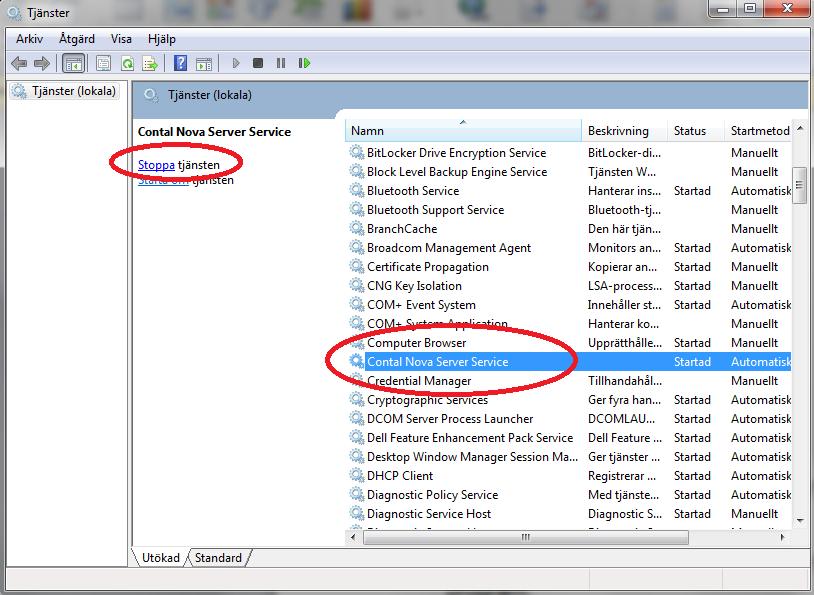The width and height of the screenshot is (814, 595).
Task: Switch to the Standard tab
Action: click(x=219, y=558)
